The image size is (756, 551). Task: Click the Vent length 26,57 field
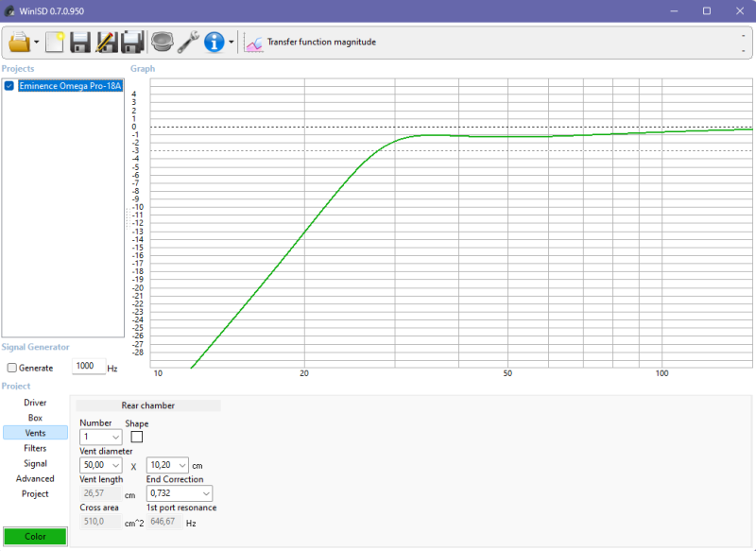tap(101, 493)
